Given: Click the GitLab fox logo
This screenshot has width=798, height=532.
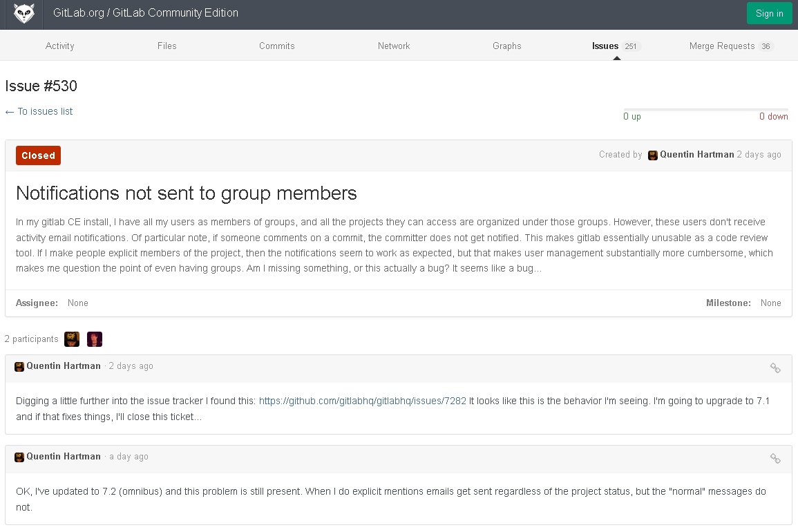Looking at the screenshot, I should click(24, 13).
